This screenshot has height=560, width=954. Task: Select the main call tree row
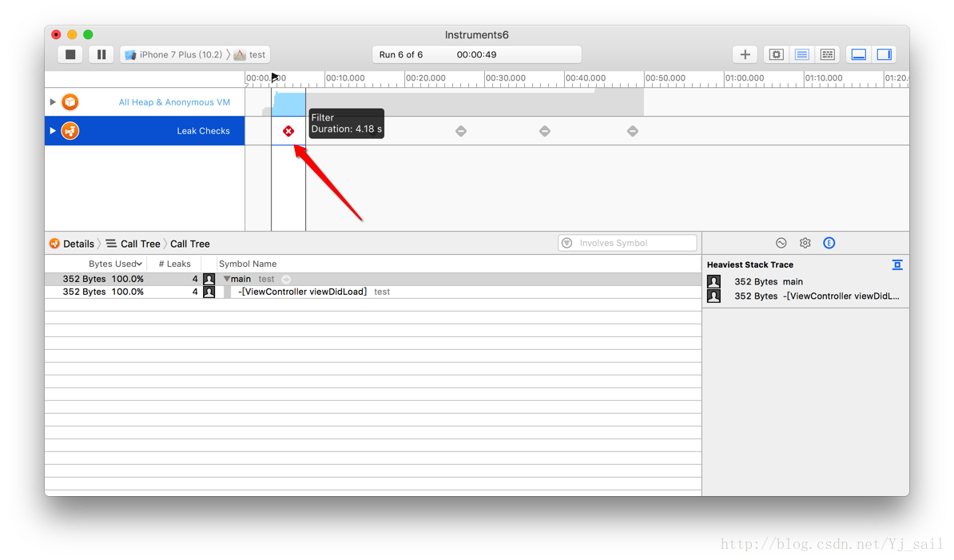click(373, 279)
